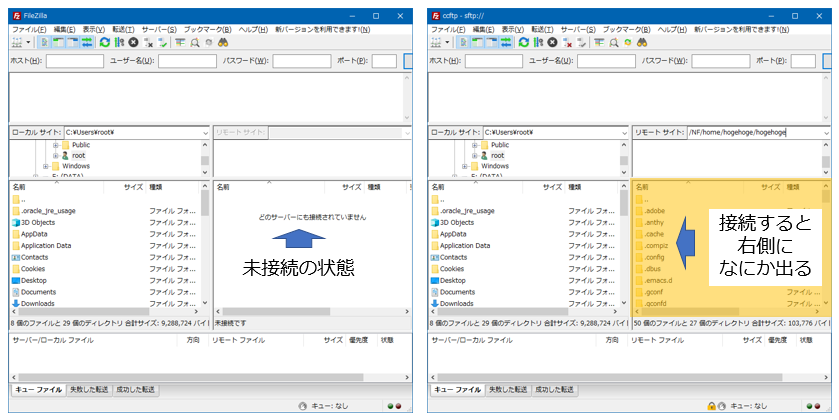Open remote site path dropdown in ccftp window
Image resolution: width=839 pixels, height=420 pixels.
[x=827, y=133]
